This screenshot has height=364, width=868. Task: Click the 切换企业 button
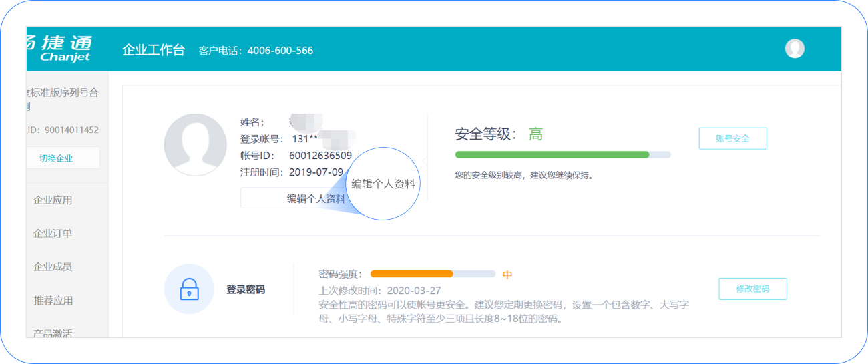[56, 158]
